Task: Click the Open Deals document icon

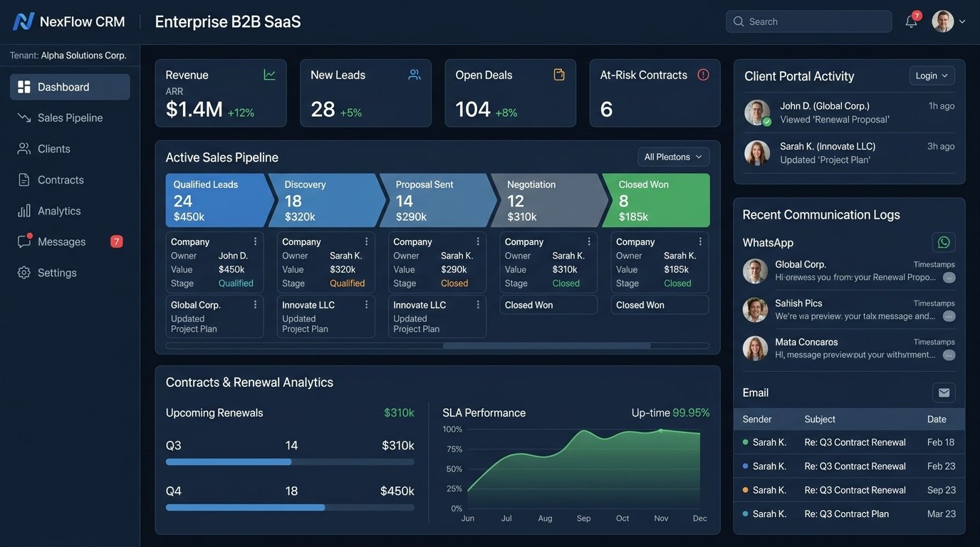Action: pyautogui.click(x=559, y=75)
